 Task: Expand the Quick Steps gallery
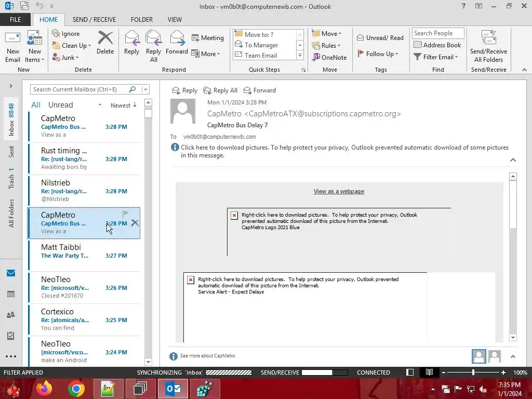300,55
